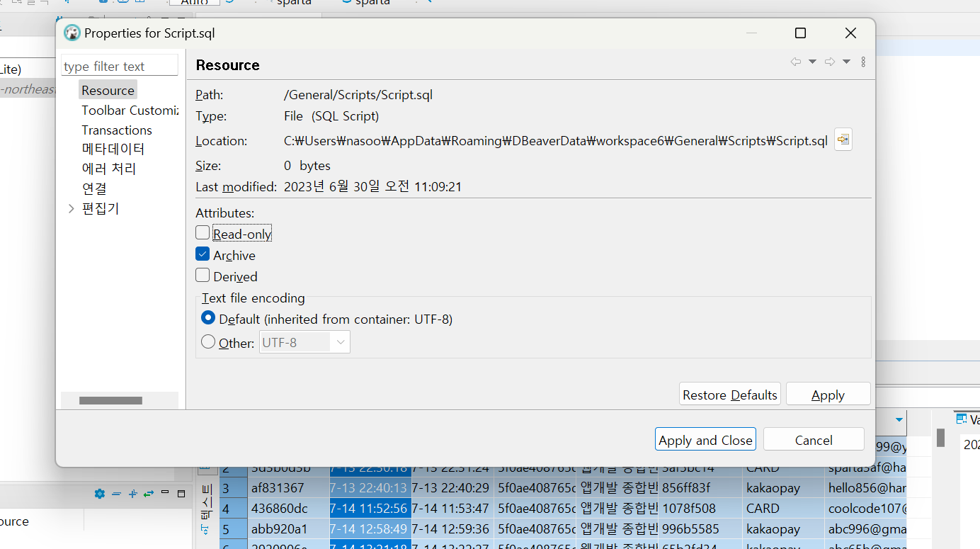This screenshot has width=980, height=549.
Task: Click cell 996b5585 in the results grid
Action: tap(700, 529)
